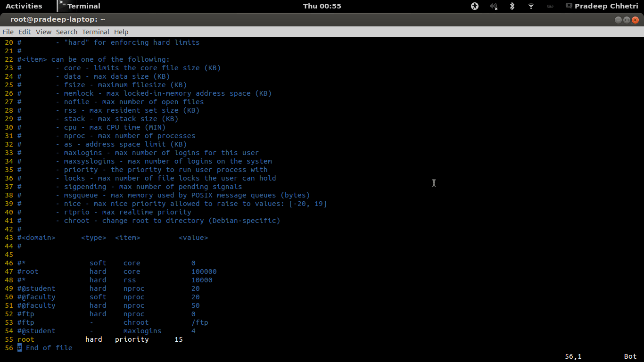Click "rss" on line 48
The image size is (644, 362).
tap(130, 280)
